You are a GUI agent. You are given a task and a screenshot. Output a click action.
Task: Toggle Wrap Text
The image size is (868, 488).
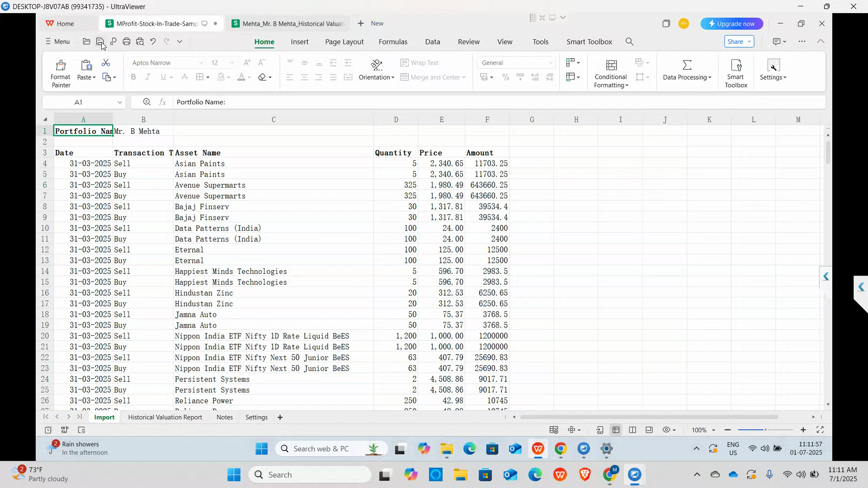pyautogui.click(x=420, y=63)
